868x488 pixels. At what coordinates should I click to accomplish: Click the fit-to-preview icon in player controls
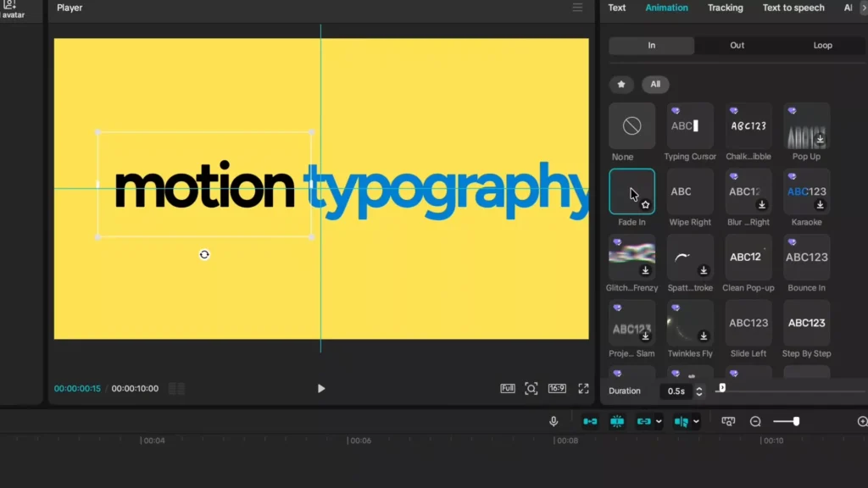(531, 388)
